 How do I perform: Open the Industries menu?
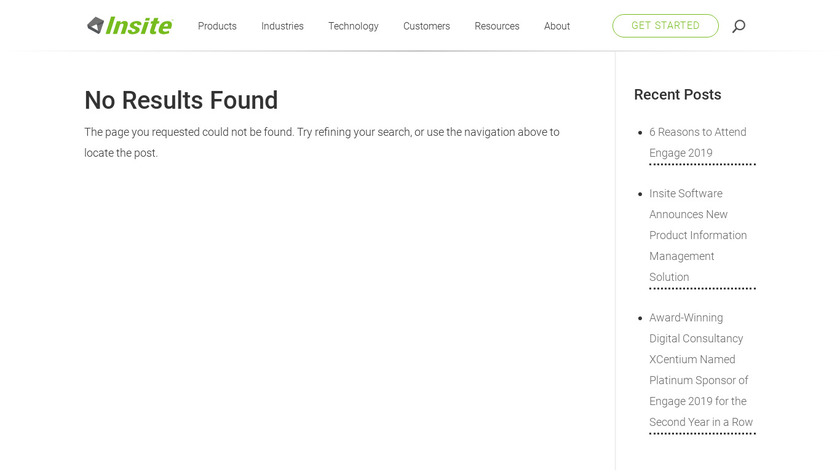pos(282,26)
